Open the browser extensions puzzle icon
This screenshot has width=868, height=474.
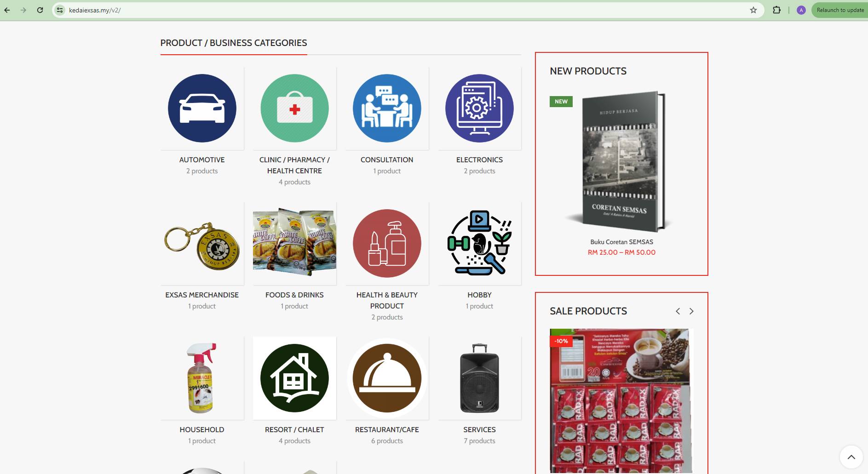[776, 10]
